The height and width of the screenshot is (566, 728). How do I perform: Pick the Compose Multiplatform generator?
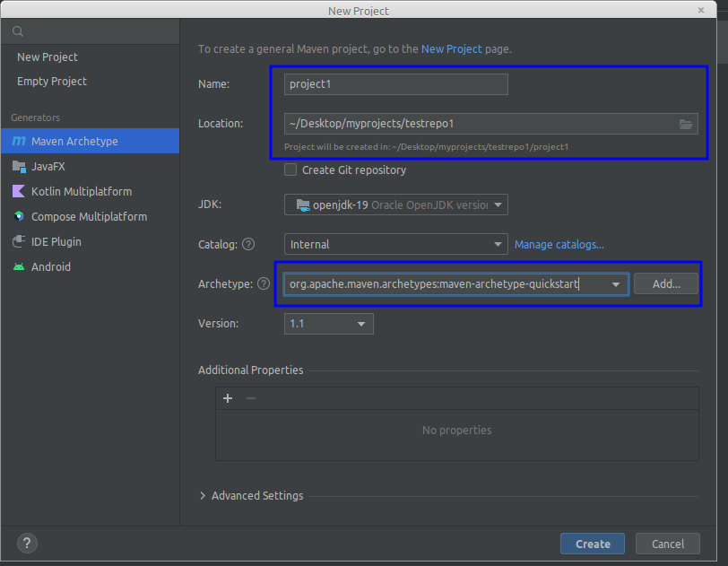coord(90,216)
